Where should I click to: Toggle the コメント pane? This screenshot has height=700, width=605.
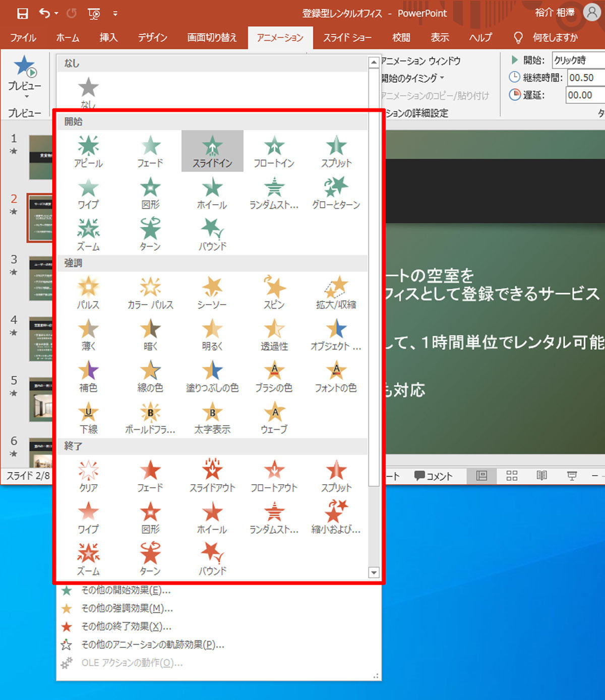point(433,476)
